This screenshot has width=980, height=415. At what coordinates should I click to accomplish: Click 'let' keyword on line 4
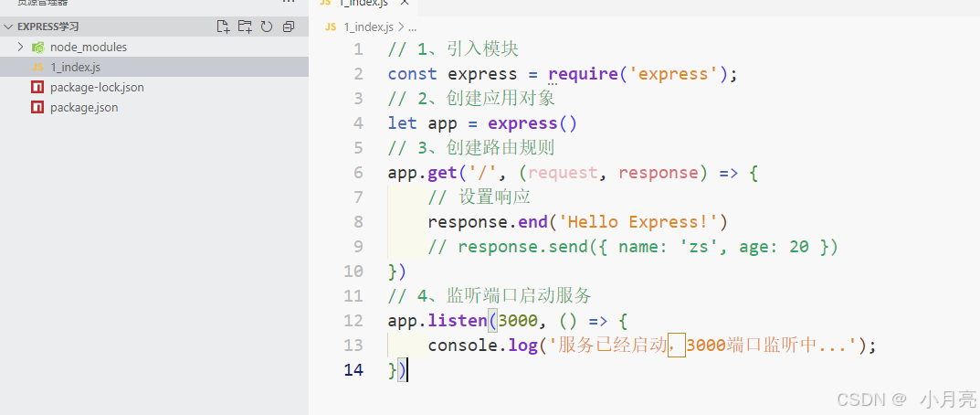pos(403,123)
